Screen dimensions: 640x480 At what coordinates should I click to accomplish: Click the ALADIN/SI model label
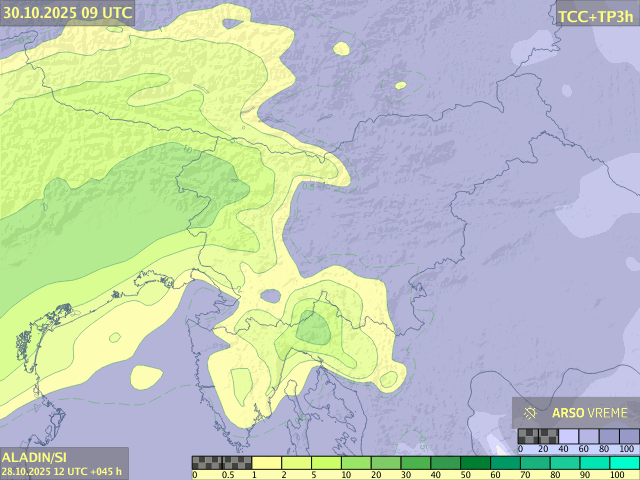(34, 456)
